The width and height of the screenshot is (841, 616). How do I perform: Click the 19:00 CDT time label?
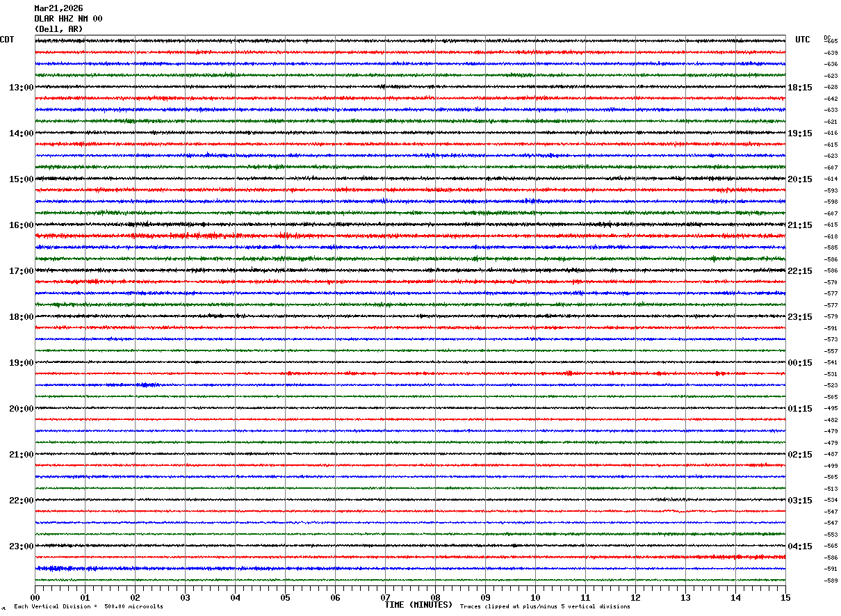pyautogui.click(x=21, y=363)
